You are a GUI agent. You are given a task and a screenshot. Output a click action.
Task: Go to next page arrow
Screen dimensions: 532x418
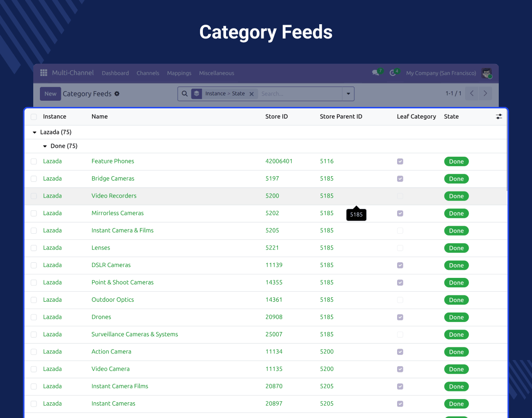coord(485,93)
